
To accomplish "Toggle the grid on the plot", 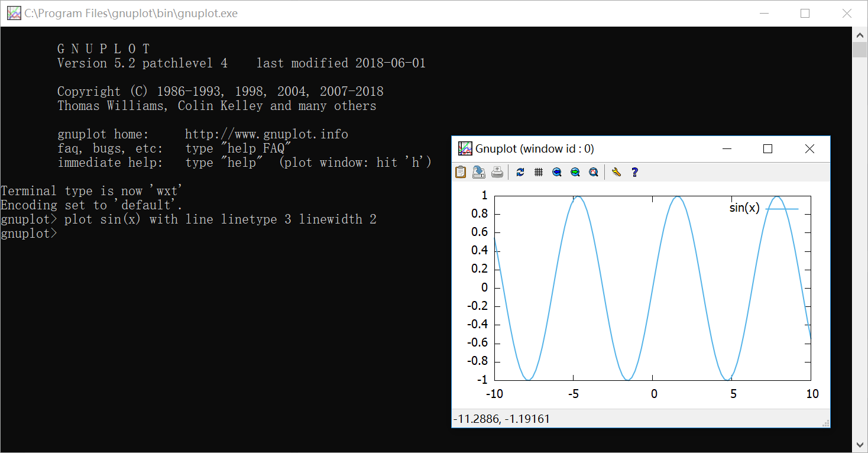I will (538, 172).
